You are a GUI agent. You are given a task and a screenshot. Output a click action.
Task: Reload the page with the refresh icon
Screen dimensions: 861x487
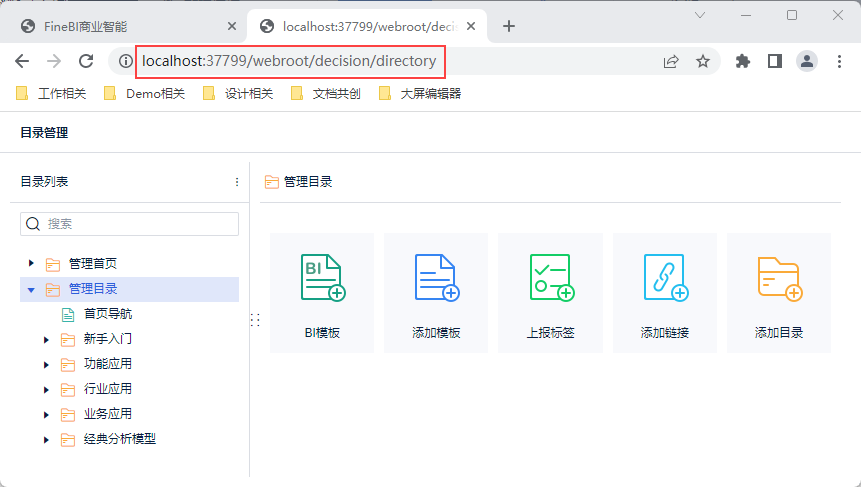[86, 61]
